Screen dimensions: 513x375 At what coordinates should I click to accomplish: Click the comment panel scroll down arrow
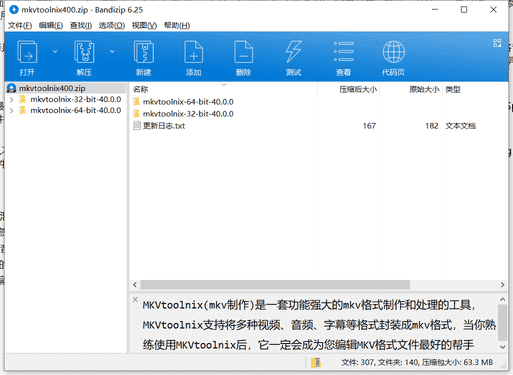(502, 347)
